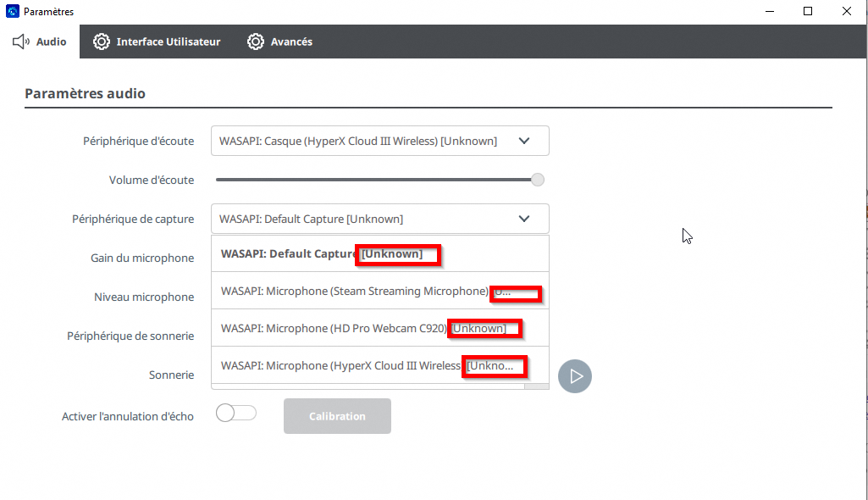Click the gear icon beside Avancés
The width and height of the screenshot is (868, 500).
[256, 42]
